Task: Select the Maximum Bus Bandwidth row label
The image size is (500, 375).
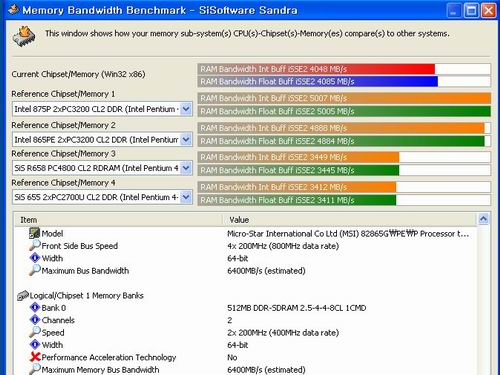Action: tap(85, 271)
